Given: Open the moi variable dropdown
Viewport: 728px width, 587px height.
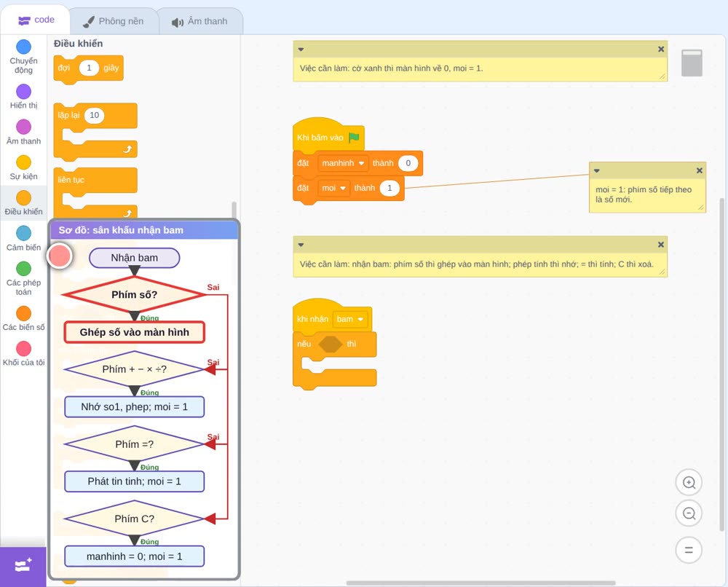Looking at the screenshot, I should (333, 188).
